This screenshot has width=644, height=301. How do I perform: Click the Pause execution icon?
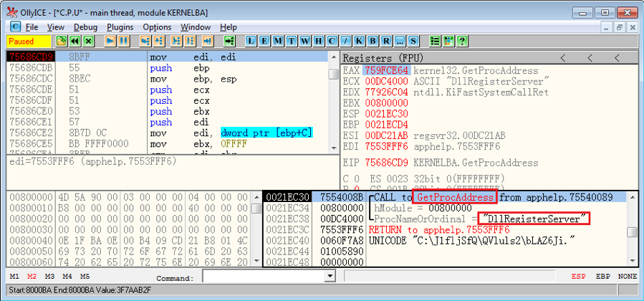124,42
